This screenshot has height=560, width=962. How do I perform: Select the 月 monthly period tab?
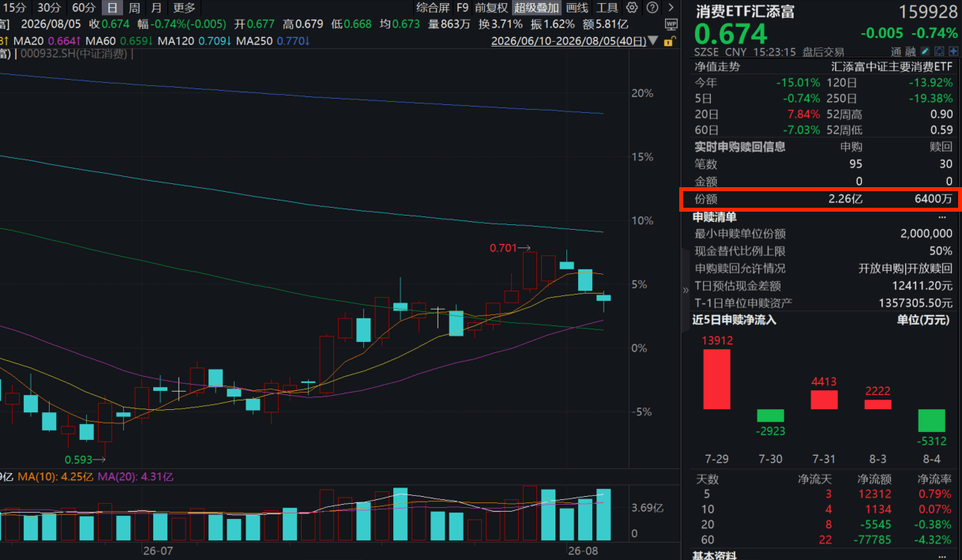click(x=156, y=8)
